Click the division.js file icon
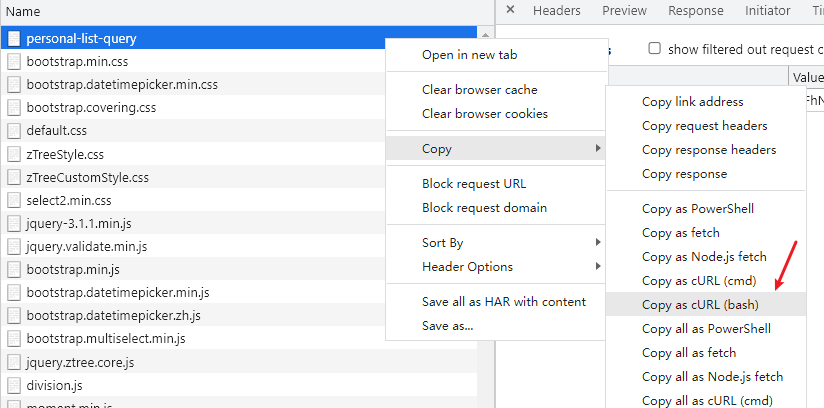The image size is (824, 408). click(14, 385)
